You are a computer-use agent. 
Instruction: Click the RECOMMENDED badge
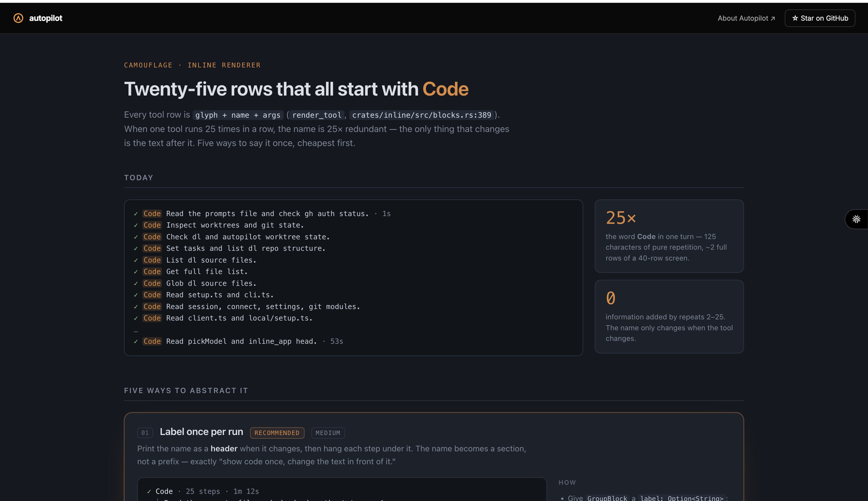277,433
